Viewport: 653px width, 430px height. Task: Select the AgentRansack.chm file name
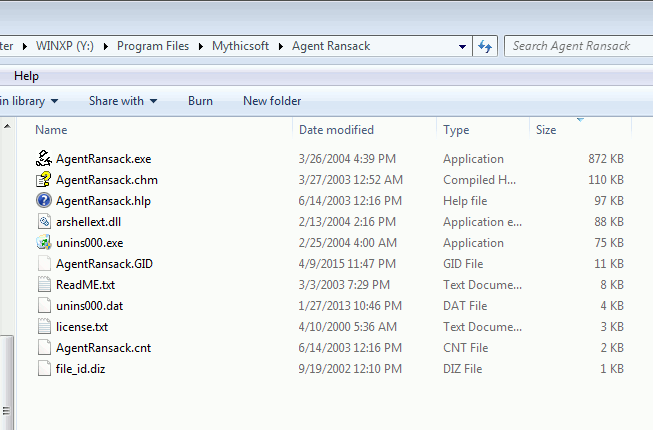107,180
